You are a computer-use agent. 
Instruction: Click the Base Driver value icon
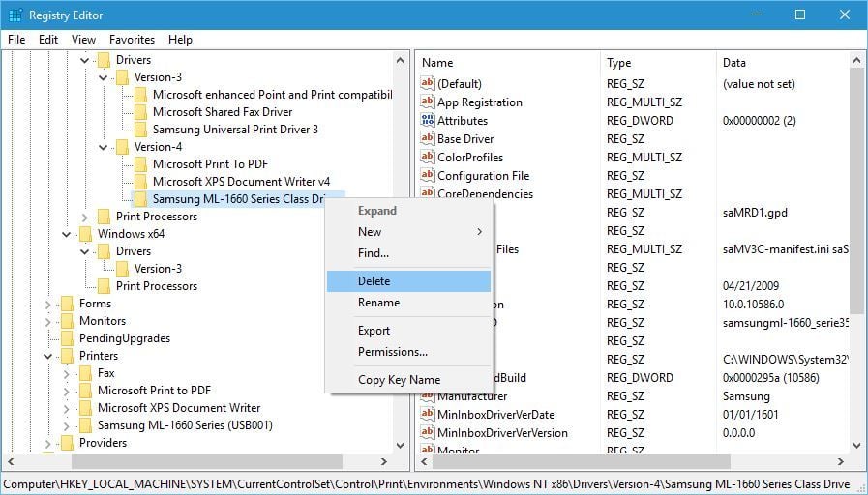[428, 137]
